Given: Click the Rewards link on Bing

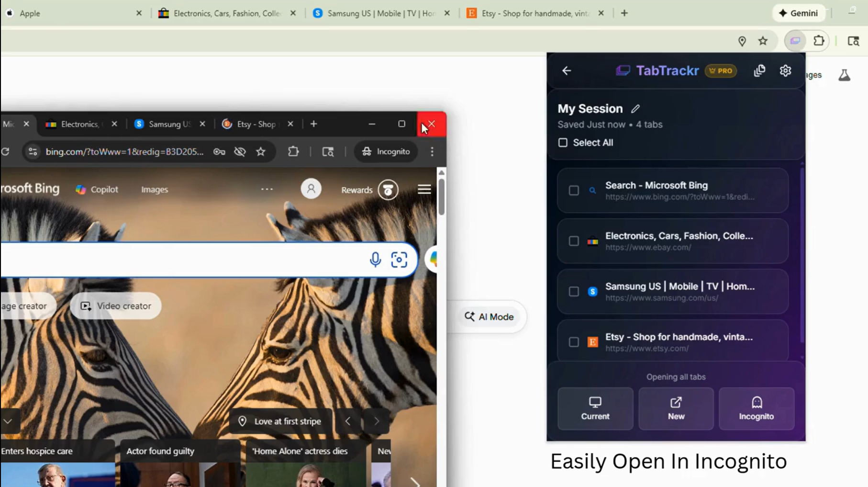Looking at the screenshot, I should (356, 190).
